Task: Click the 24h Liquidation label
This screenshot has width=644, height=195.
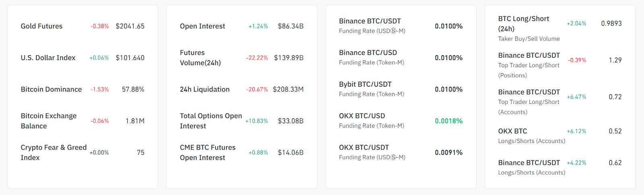Action: pos(204,89)
